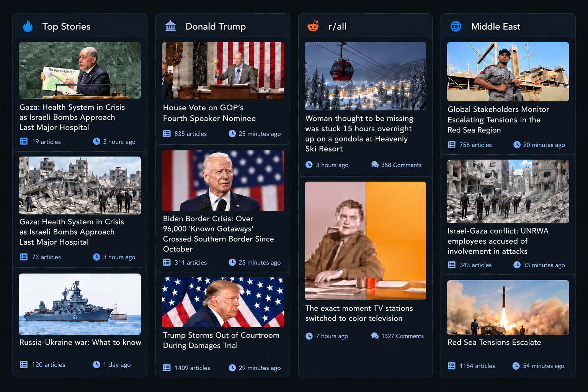Click the missile launch thumbnail image
Viewport: 588px width, 392px height.
click(508, 307)
